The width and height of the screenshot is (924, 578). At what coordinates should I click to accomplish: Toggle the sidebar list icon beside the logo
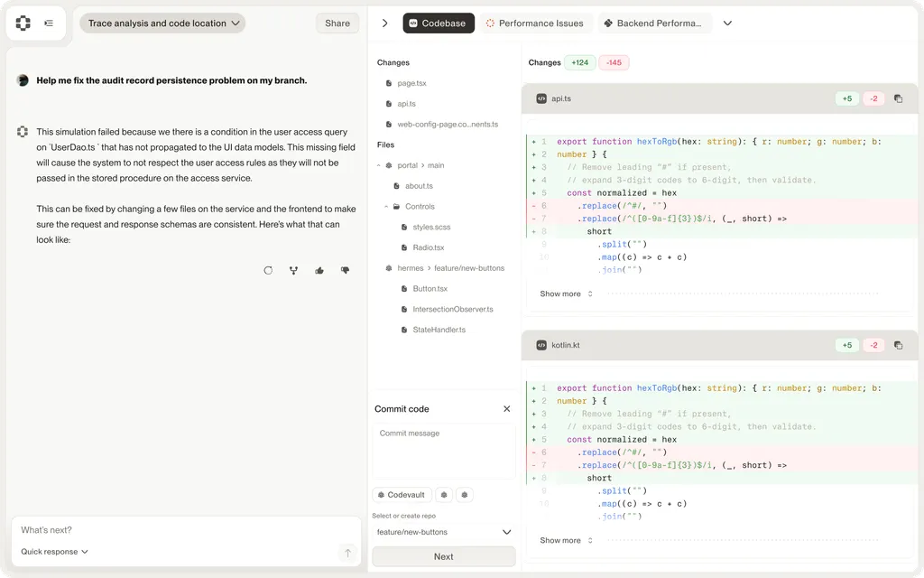(x=49, y=23)
